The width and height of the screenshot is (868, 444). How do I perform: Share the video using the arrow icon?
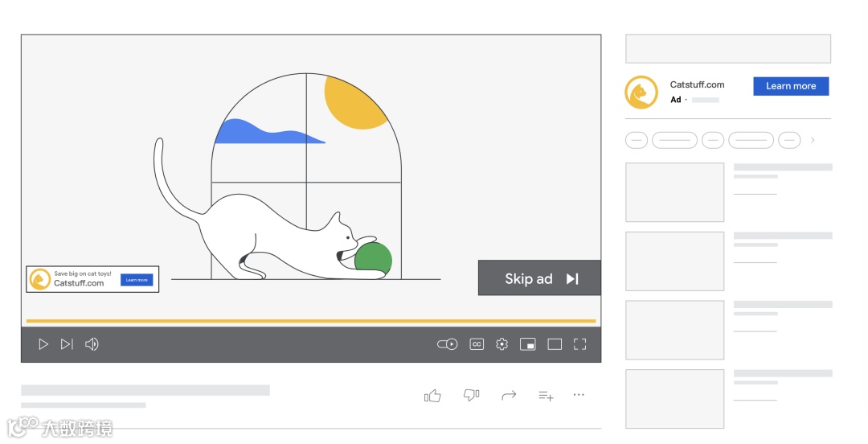pos(509,395)
